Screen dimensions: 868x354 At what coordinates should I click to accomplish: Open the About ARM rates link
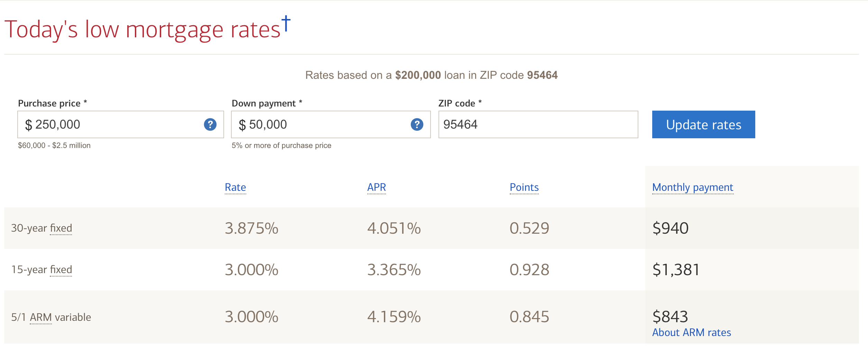point(692,333)
